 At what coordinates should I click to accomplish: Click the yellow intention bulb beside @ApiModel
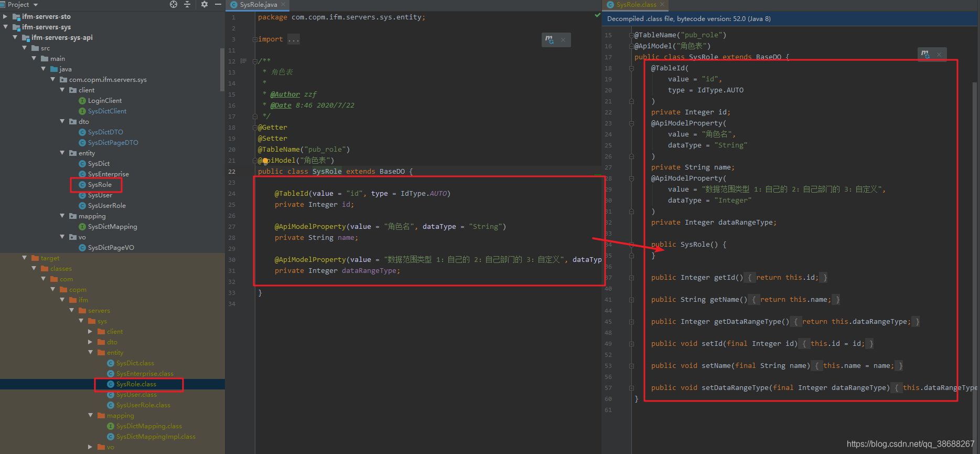[x=265, y=161]
